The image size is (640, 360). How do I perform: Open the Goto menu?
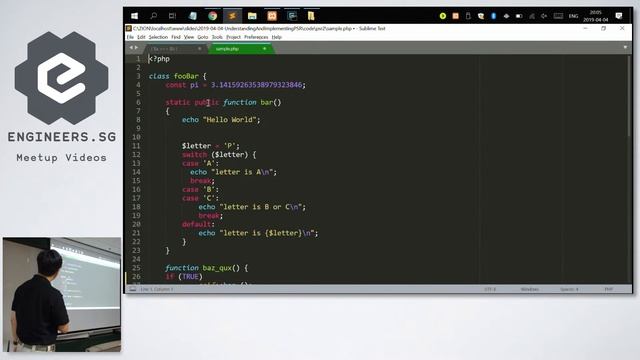pos(203,37)
